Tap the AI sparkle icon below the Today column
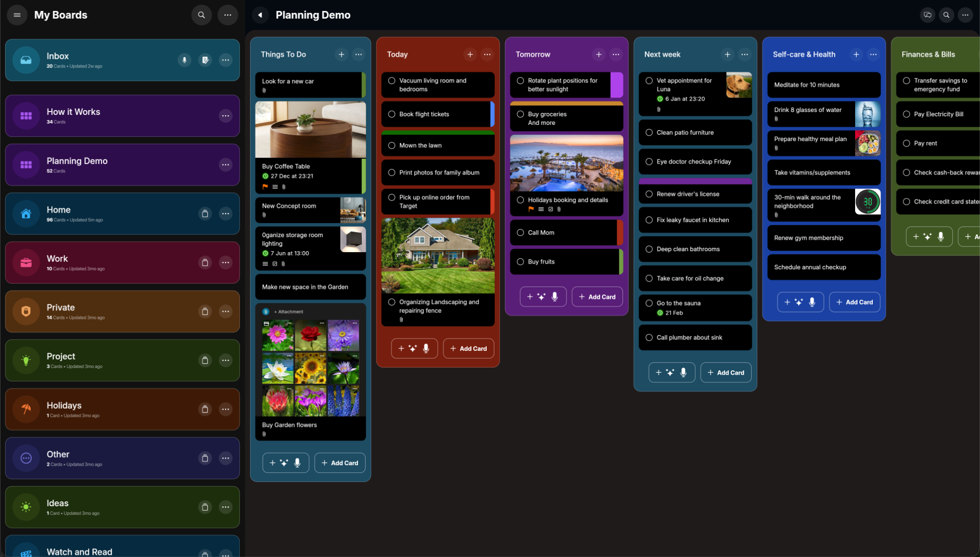The width and height of the screenshot is (980, 557). [414, 348]
